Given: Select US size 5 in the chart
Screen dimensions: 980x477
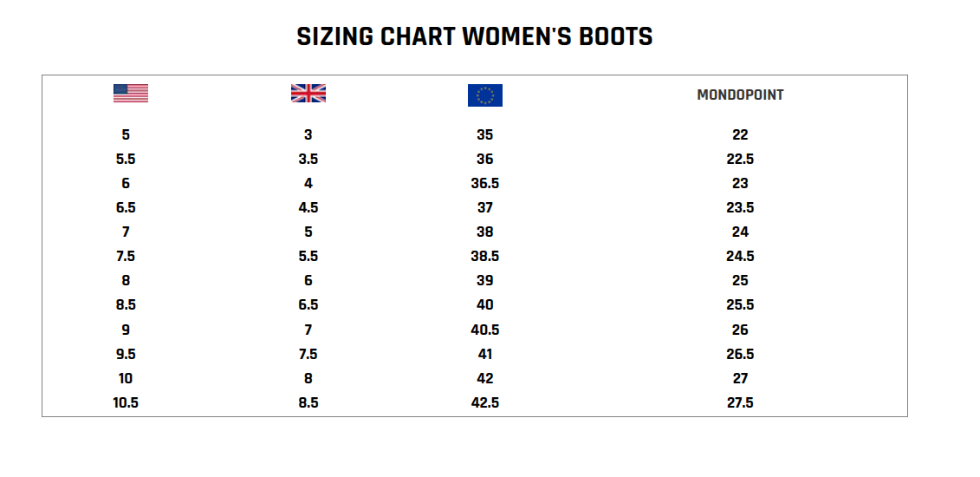Looking at the screenshot, I should click(x=126, y=134).
